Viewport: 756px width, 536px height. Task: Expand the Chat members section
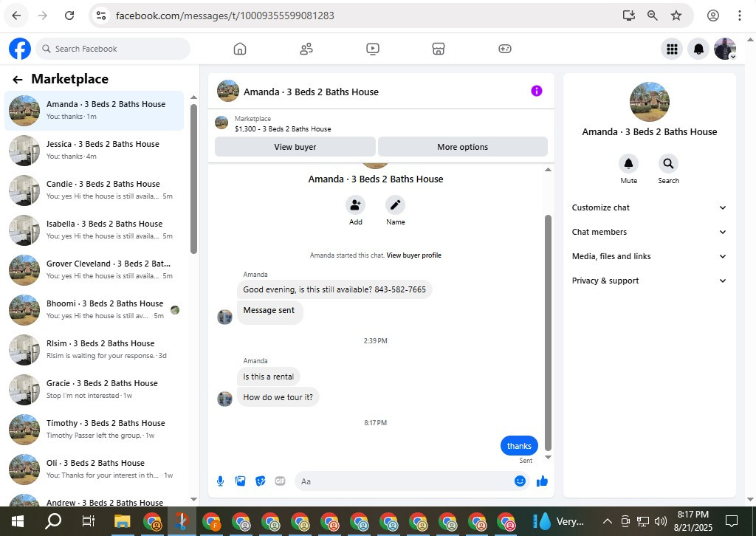(x=649, y=232)
